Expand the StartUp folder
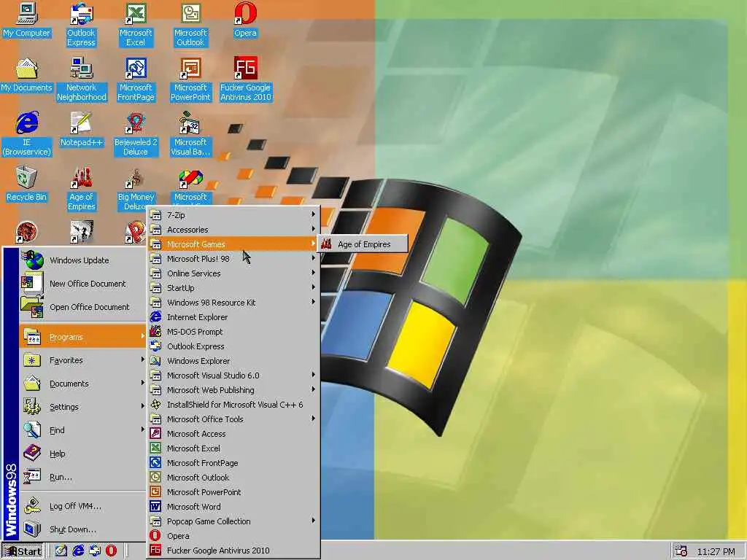The width and height of the screenshot is (747, 560). (x=233, y=288)
